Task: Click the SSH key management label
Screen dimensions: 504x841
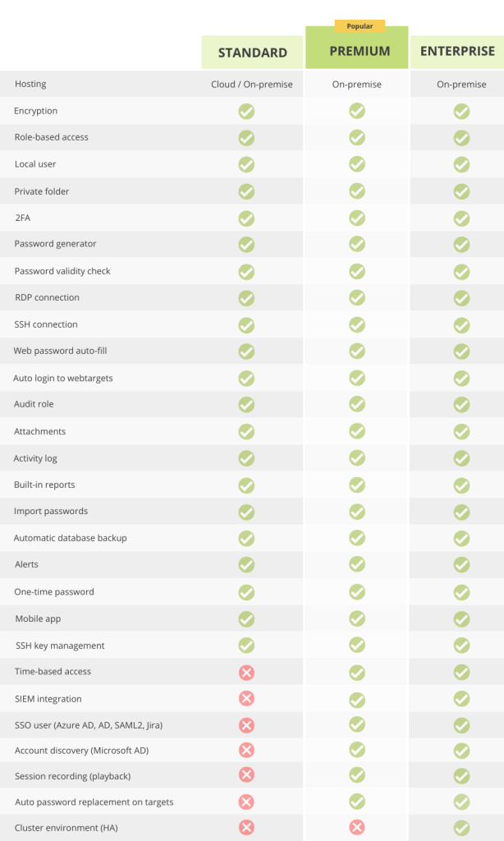Action: [60, 646]
